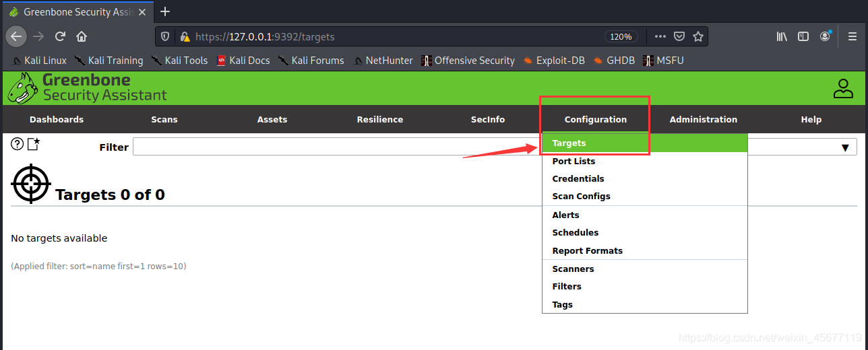Screen dimensions: 868x350
Task: Go to browser home page
Action: click(x=82, y=36)
